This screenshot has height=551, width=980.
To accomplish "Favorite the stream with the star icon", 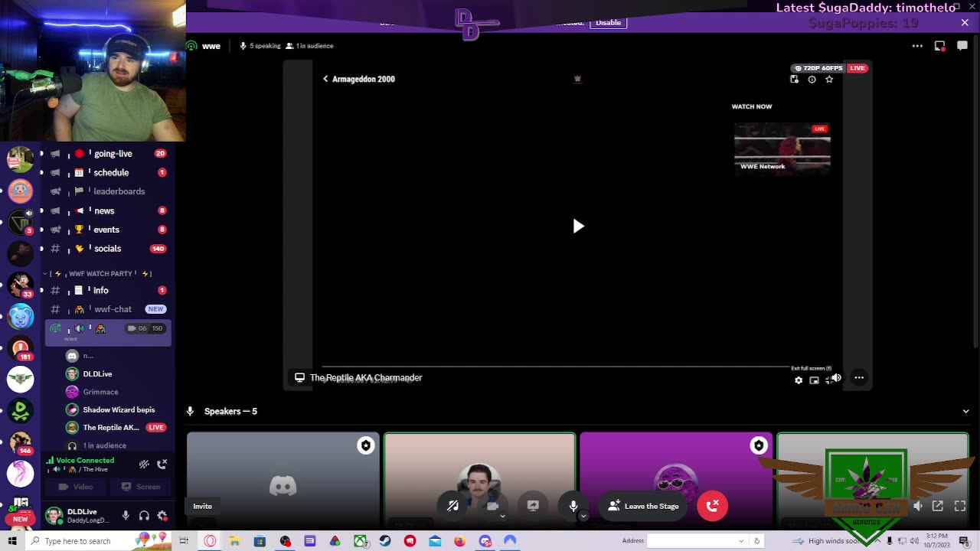I will (829, 79).
